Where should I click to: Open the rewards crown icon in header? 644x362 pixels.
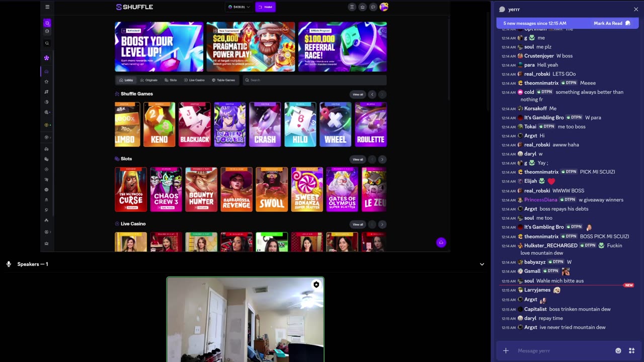click(362, 7)
